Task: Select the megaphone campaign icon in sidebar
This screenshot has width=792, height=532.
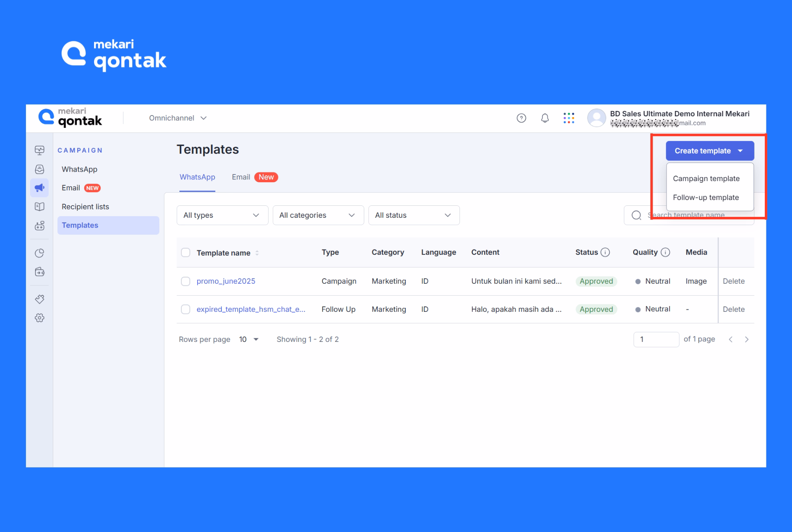Action: tap(40, 188)
